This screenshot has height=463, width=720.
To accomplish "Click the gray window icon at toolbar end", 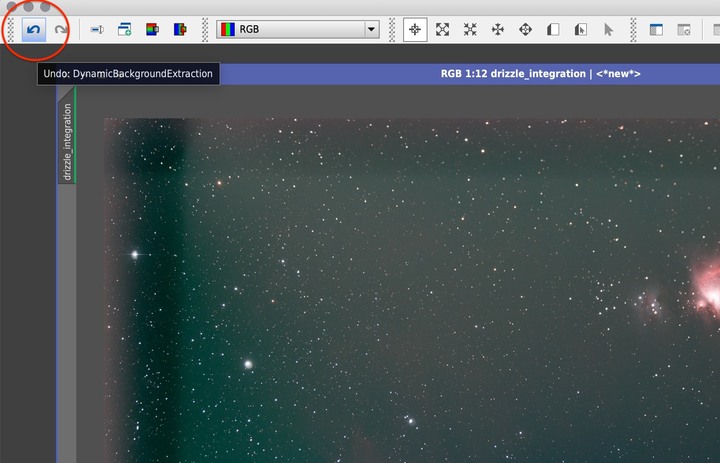I will [x=684, y=30].
